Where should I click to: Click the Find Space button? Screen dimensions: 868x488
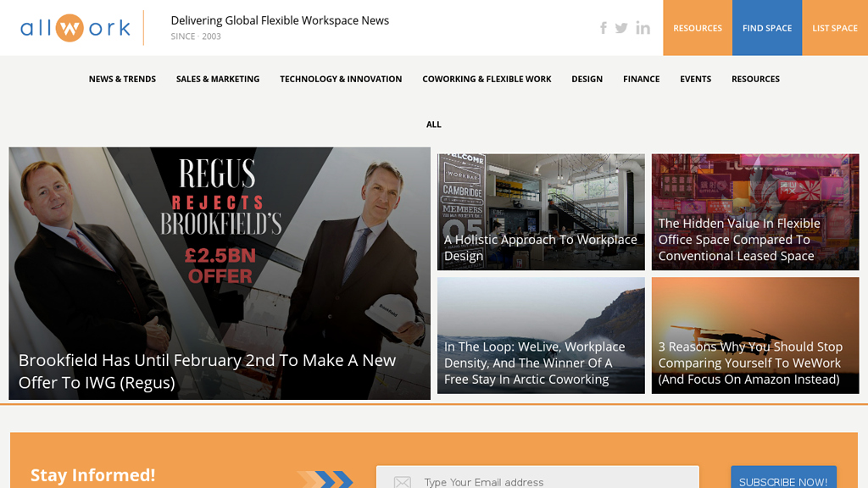point(767,28)
